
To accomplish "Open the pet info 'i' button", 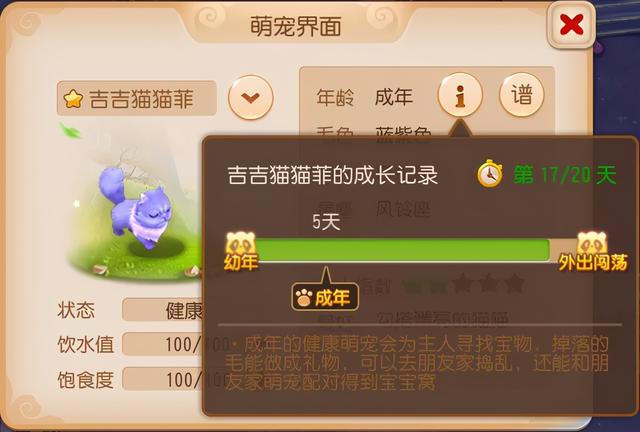I will coord(460,94).
